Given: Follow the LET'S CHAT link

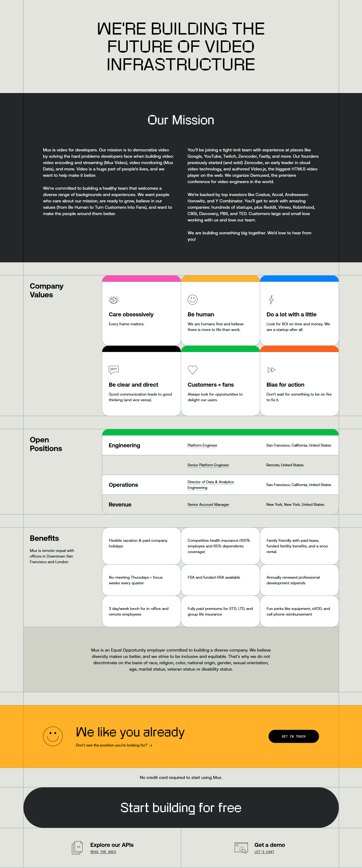Looking at the screenshot, I should pyautogui.click(x=264, y=852).
